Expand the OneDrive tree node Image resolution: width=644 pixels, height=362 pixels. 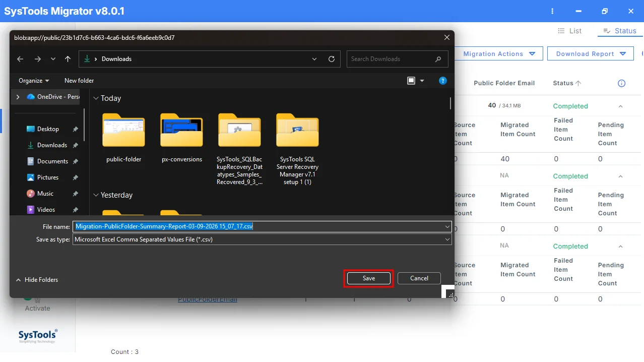click(x=18, y=97)
